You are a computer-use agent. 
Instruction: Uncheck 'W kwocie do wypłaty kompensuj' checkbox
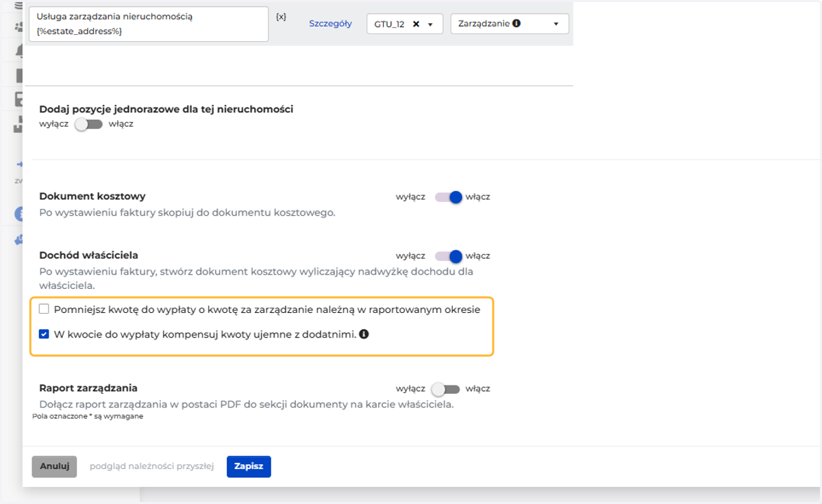tap(44, 334)
